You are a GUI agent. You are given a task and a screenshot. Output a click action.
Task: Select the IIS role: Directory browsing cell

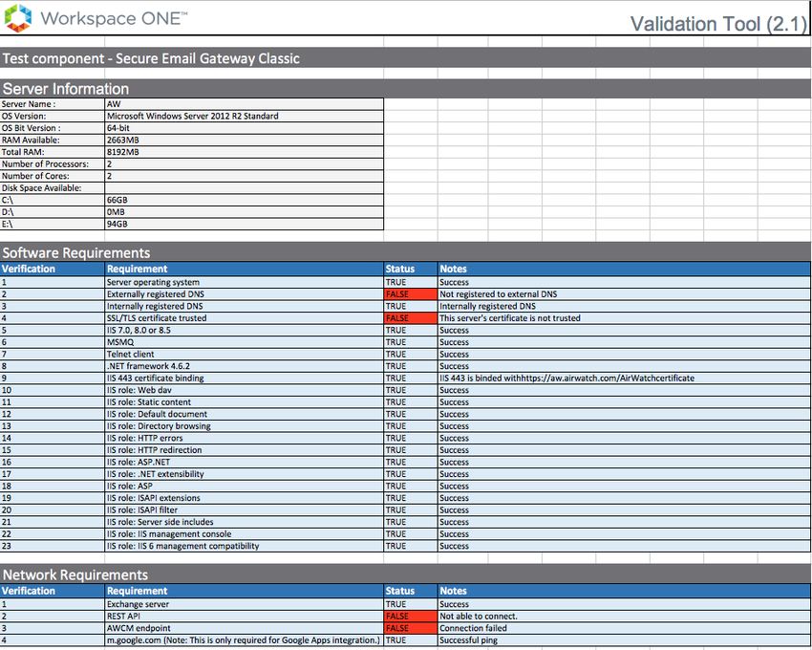[x=244, y=425]
